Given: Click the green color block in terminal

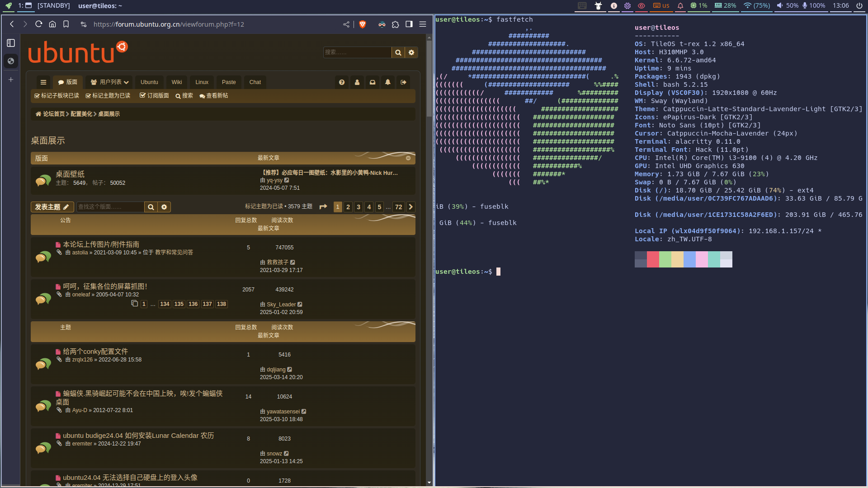Looking at the screenshot, I should point(665,259).
